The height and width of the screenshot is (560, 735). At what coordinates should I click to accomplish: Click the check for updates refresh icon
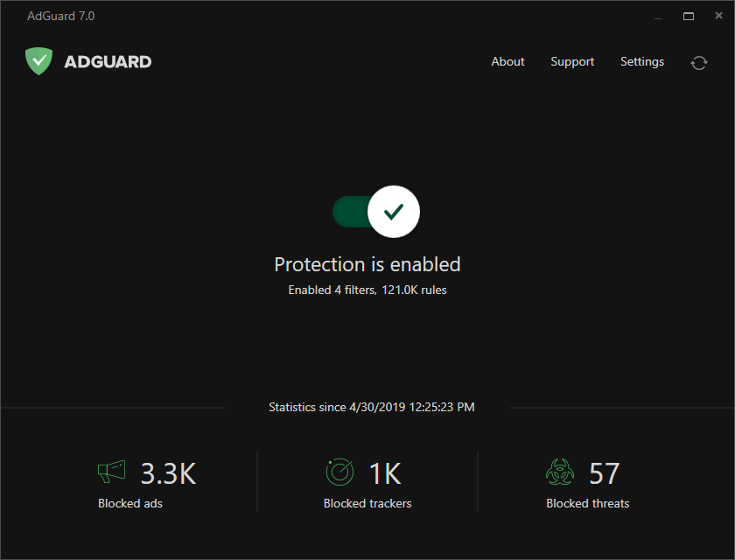click(698, 62)
